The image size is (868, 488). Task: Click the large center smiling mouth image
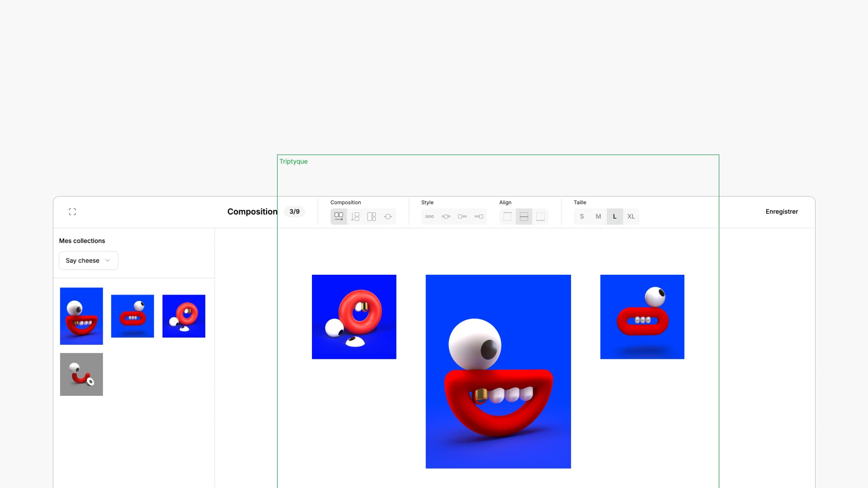point(498,371)
